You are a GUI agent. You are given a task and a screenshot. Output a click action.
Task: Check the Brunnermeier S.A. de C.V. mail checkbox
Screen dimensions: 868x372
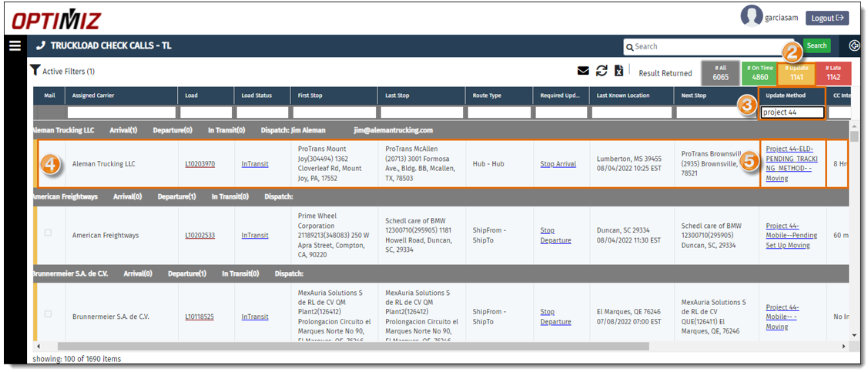coord(49,314)
